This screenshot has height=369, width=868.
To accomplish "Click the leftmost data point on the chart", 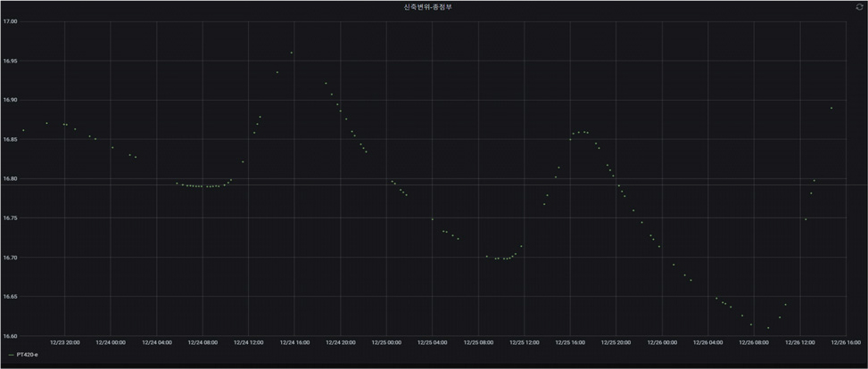I will pos(23,130).
